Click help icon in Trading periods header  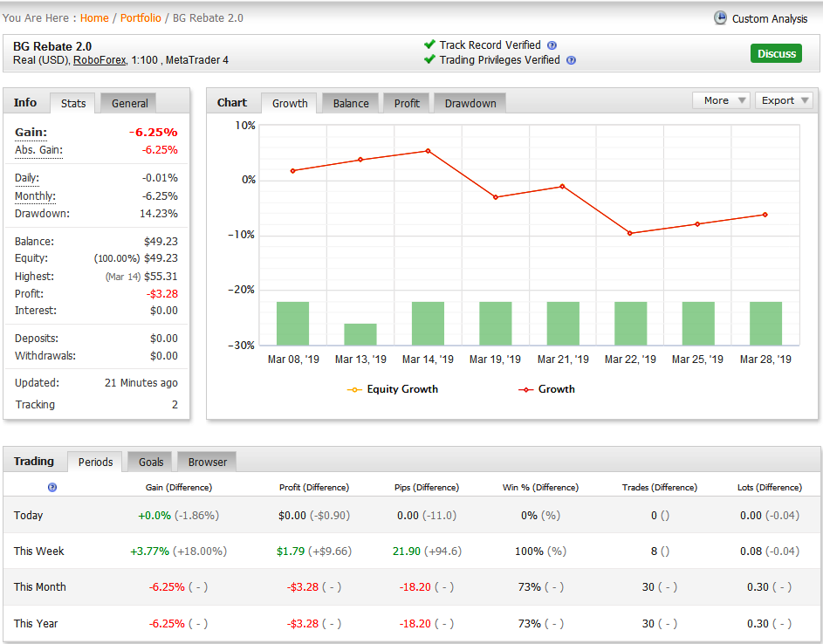(x=52, y=488)
